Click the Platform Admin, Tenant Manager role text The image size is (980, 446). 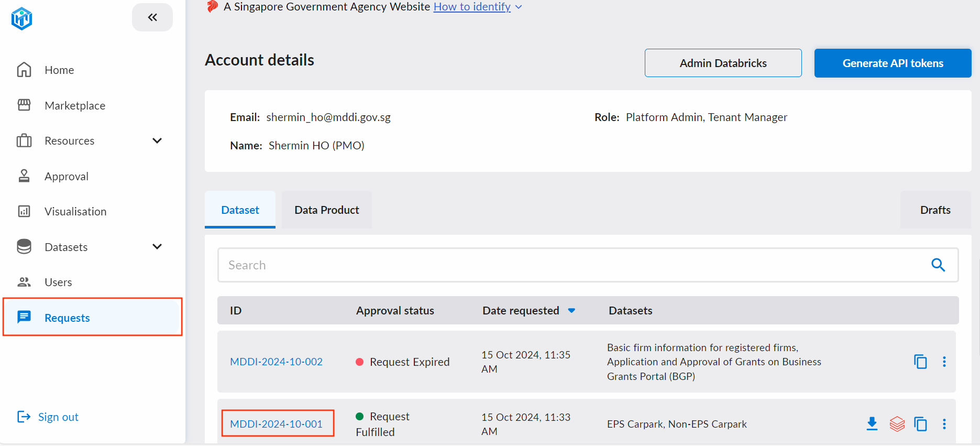pyautogui.click(x=707, y=117)
